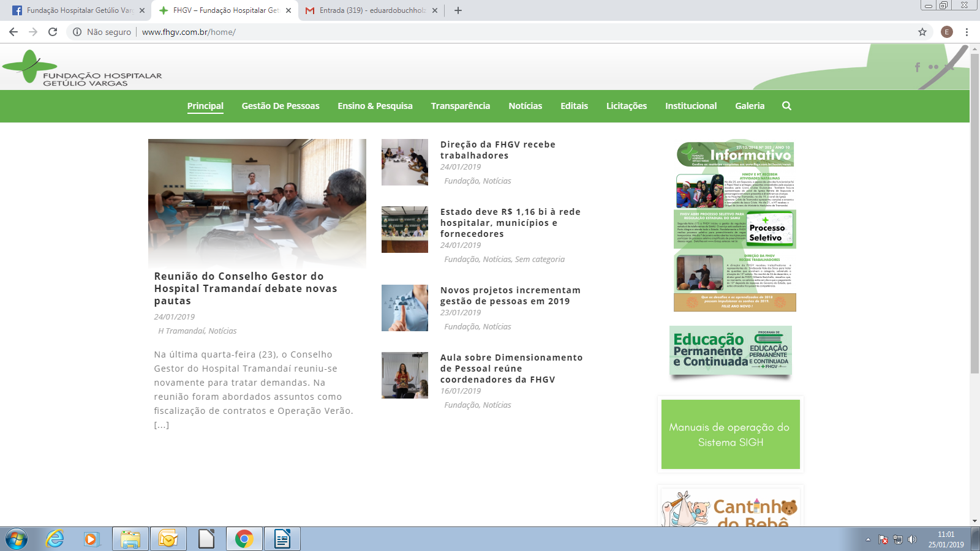Open the Windows Start menu
The image size is (980, 551).
tap(16, 539)
